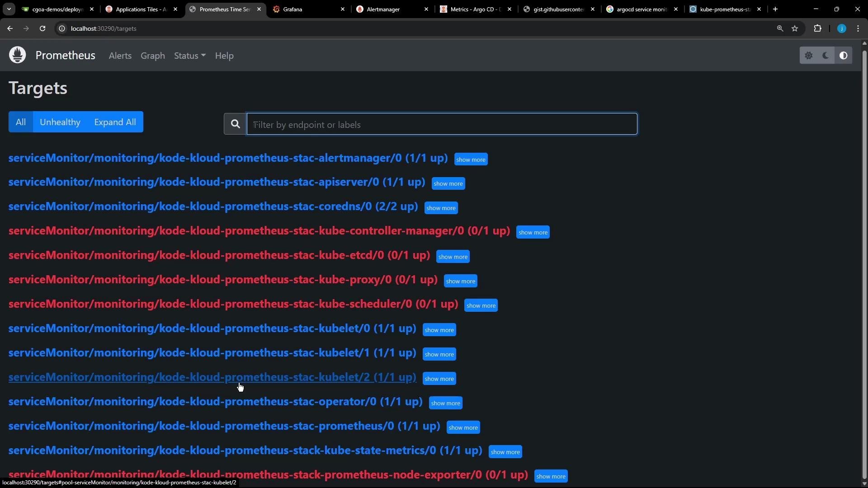Open the Alerts nav item
Viewport: 868px width, 488px height.
pos(120,56)
